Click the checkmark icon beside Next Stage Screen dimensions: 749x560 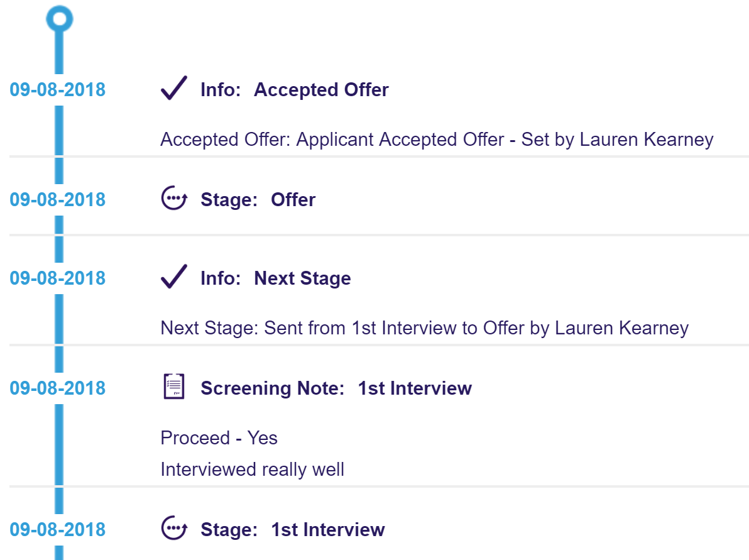(x=174, y=276)
